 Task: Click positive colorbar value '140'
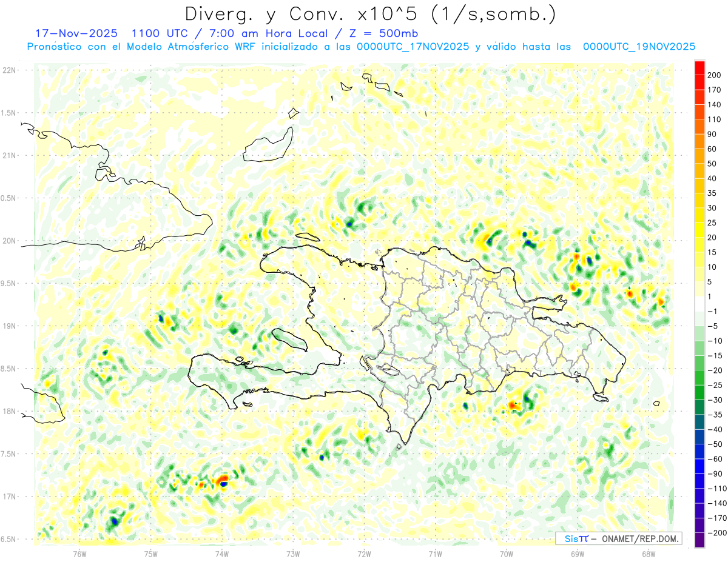715,104
